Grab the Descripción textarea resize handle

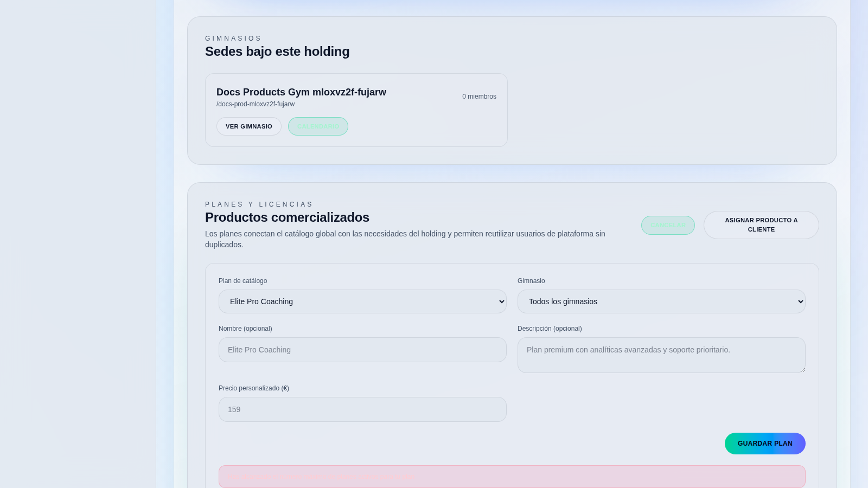802,369
